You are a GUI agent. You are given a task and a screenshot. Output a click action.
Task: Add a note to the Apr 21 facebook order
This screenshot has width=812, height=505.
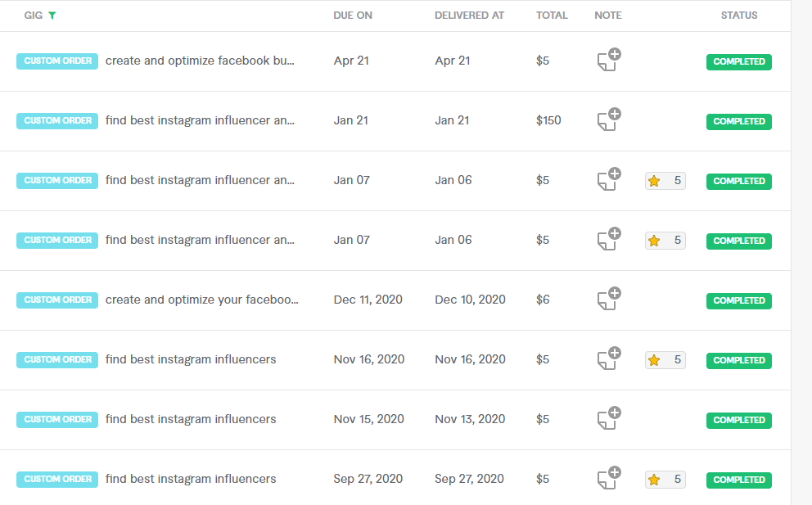(x=609, y=60)
